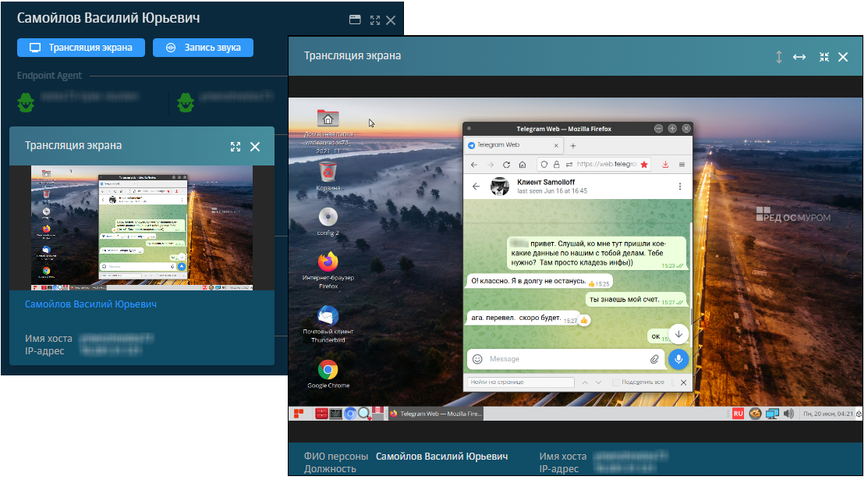Click the tracking protection shield icon

point(544,165)
